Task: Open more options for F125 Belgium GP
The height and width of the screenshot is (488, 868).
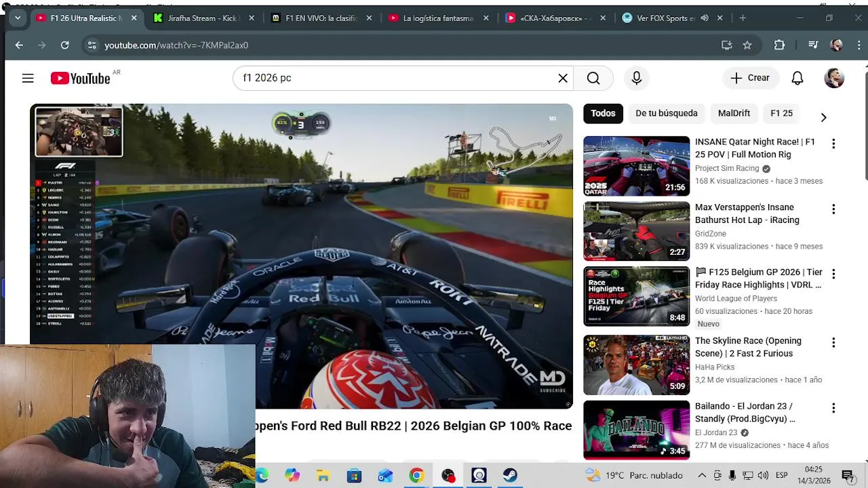Action: click(833, 274)
